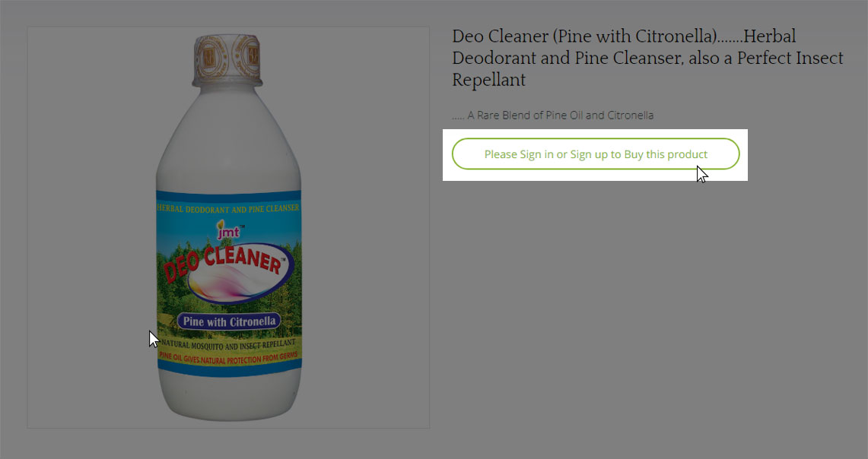Image resolution: width=868 pixels, height=459 pixels.
Task: Click the A Rare Blend of Pine Oil subtitle
Action: tap(553, 115)
